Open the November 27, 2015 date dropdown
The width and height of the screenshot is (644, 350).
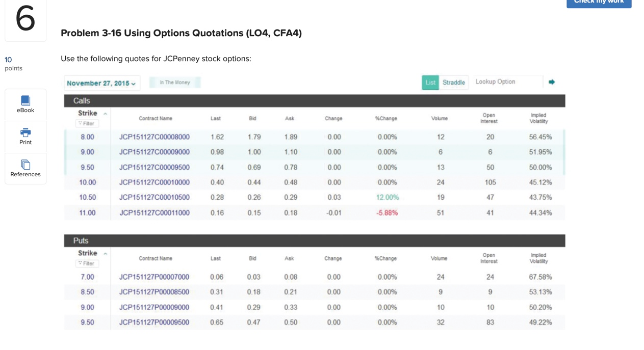(x=101, y=82)
